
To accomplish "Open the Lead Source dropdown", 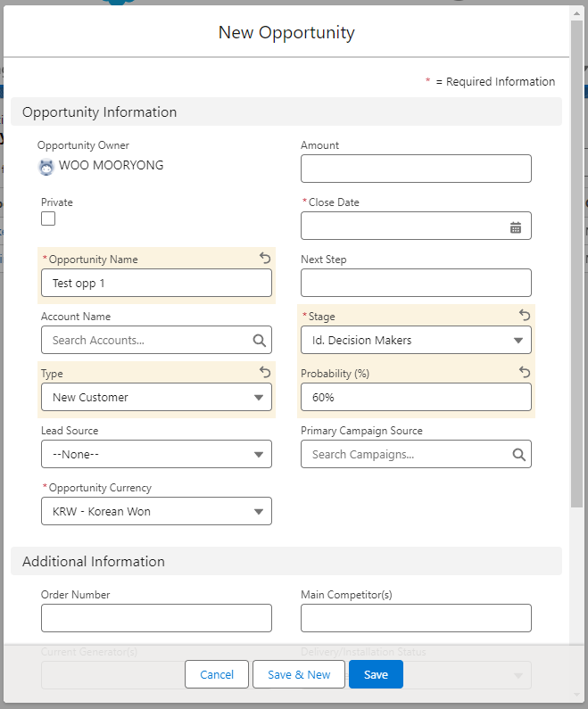I will coord(156,454).
